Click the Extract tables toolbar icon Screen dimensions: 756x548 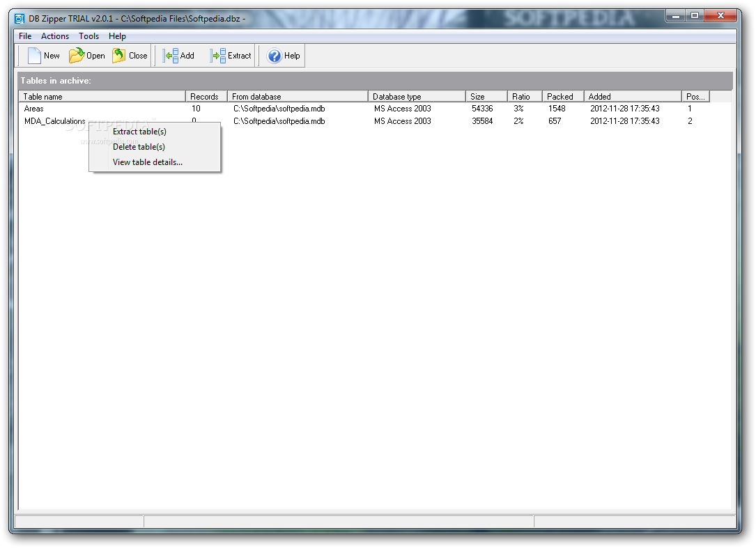point(218,56)
